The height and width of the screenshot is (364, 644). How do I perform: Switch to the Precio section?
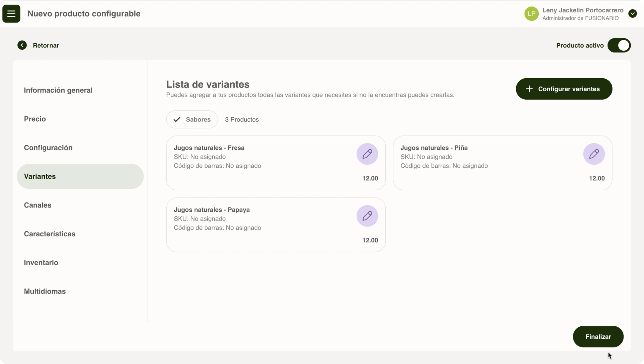(x=35, y=119)
